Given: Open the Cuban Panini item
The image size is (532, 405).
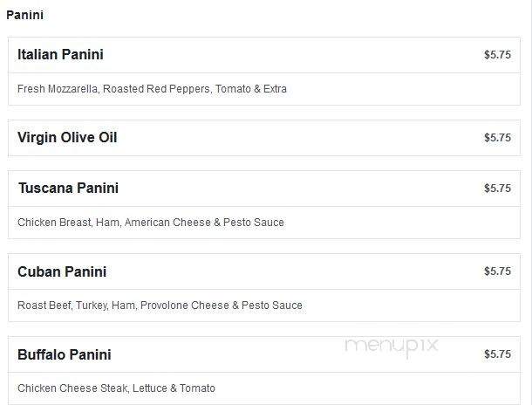Looking at the screenshot, I should 62,271.
